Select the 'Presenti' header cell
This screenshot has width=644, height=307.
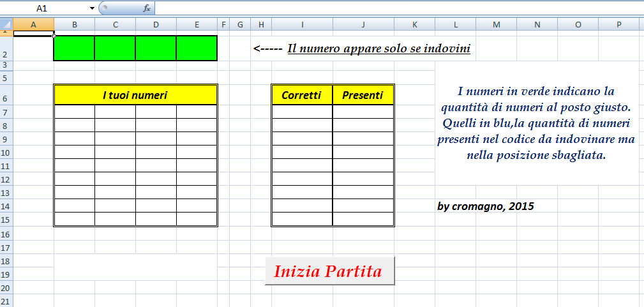[x=363, y=95]
